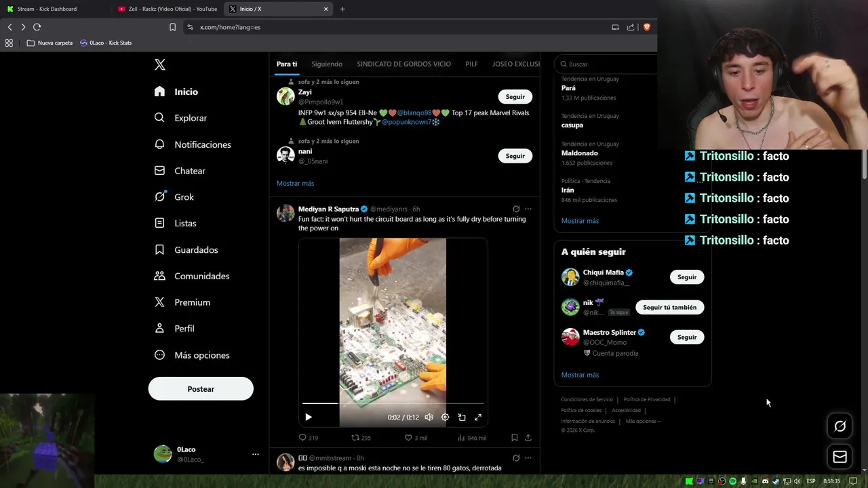Bookmark Mediyan R Saputra's post
The height and width of the screenshot is (488, 868).
pyautogui.click(x=515, y=438)
